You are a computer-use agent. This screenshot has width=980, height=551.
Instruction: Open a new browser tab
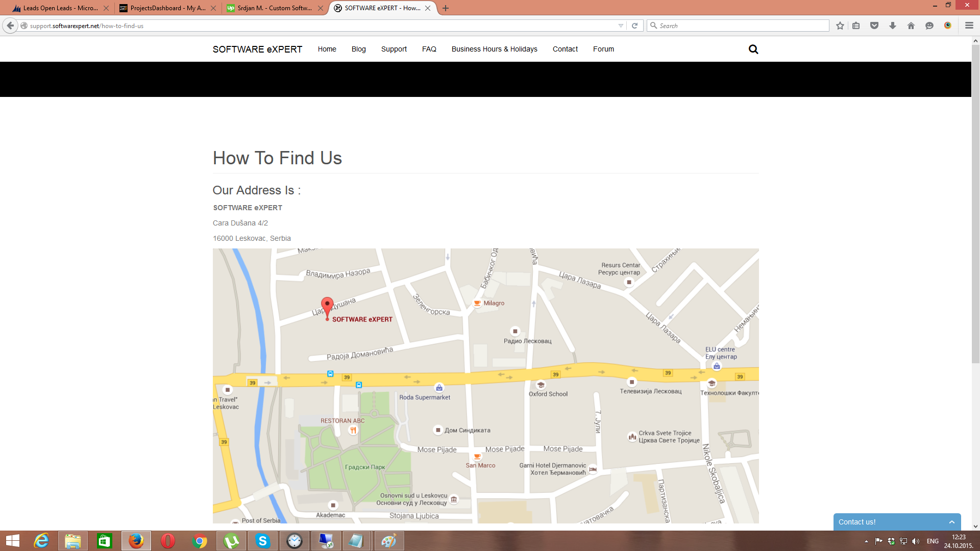446,8
